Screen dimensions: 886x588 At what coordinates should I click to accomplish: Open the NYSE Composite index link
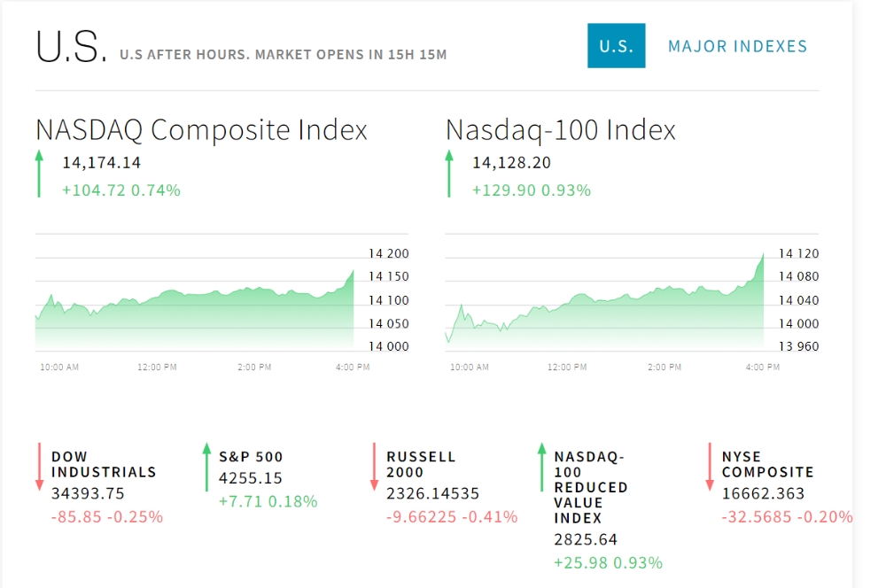pyautogui.click(x=767, y=464)
